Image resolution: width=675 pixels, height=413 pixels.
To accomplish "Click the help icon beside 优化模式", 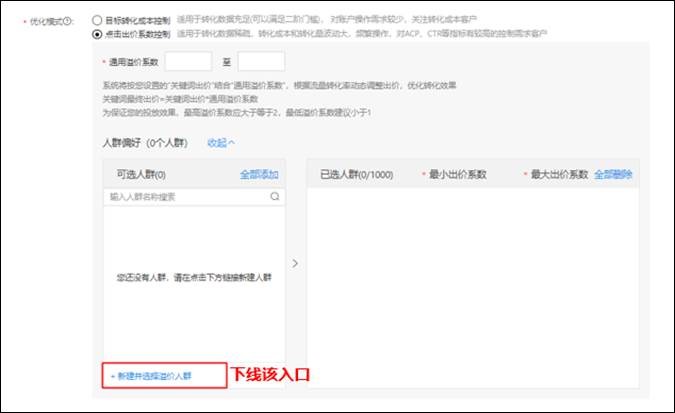I will point(68,20).
